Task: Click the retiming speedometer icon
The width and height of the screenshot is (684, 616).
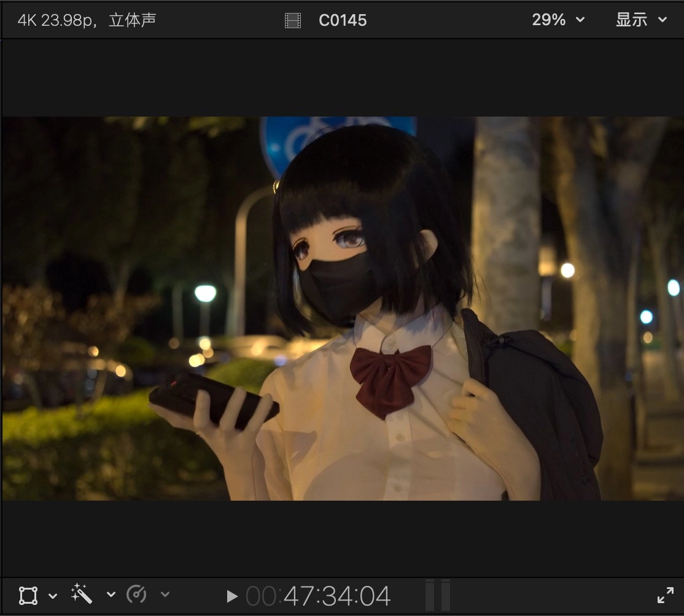Action: (136, 594)
